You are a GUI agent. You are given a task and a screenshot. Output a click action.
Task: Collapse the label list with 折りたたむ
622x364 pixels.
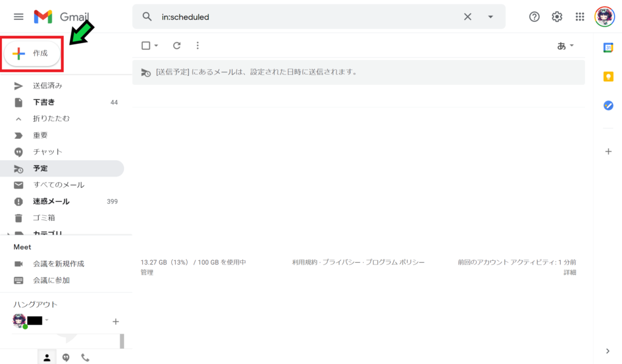pyautogui.click(x=51, y=119)
